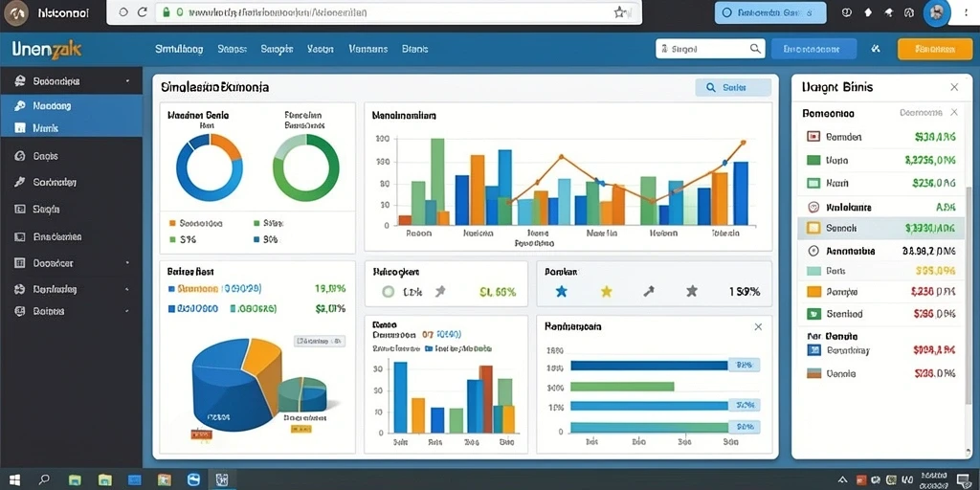
Task: Click the heart icon in the right panel list
Action: point(813,207)
